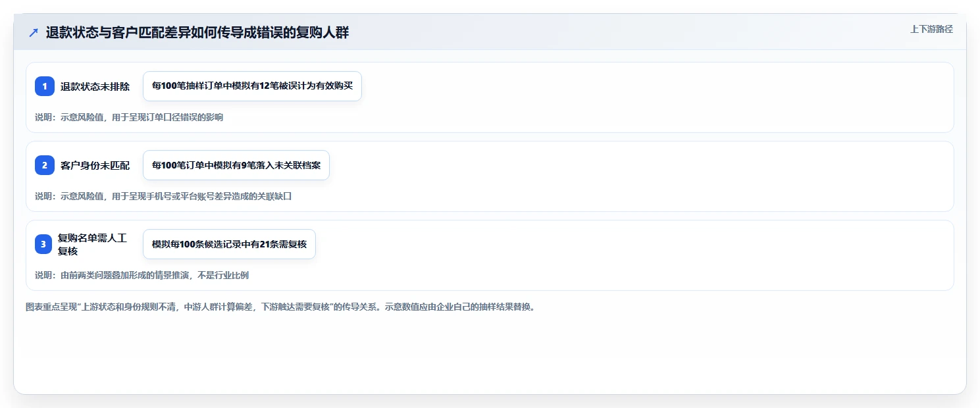The image size is (980, 408).
Task: Click the footer paragraph starting with 图表重点呈现
Action: click(x=282, y=307)
